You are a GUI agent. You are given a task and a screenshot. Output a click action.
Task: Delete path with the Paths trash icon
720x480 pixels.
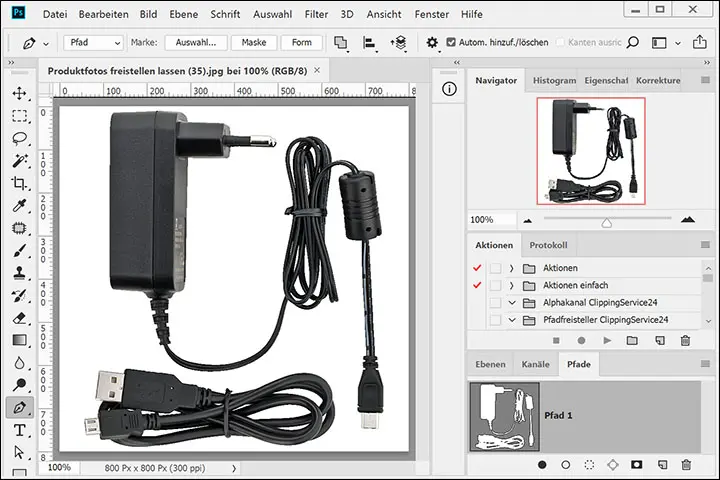tap(686, 465)
